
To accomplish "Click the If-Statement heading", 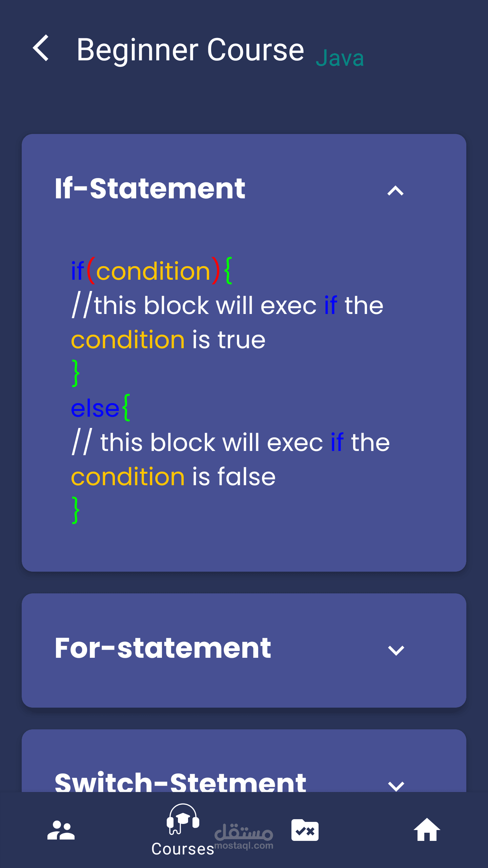I will (x=150, y=189).
